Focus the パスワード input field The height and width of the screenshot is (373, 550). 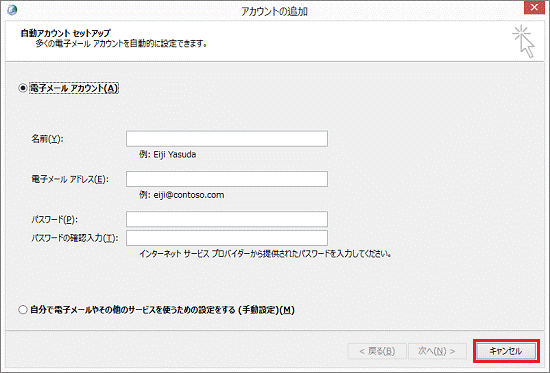[x=227, y=219]
